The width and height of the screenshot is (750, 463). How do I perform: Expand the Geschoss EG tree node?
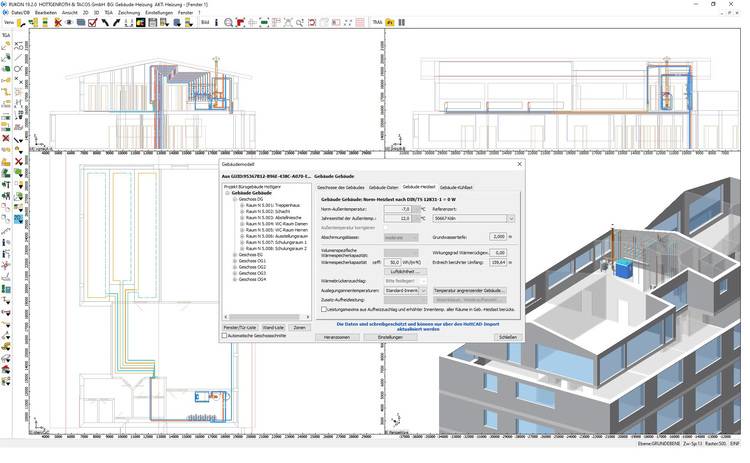pos(234,254)
